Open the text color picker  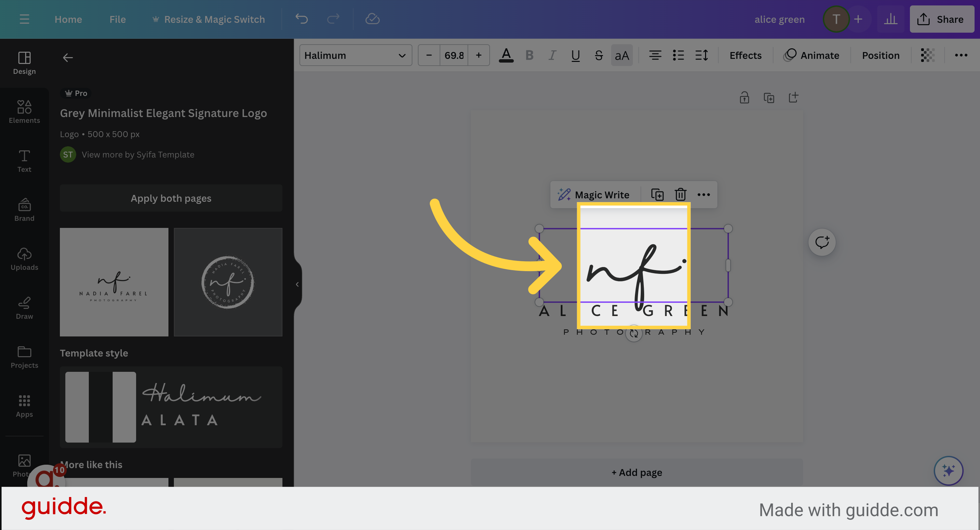[506, 55]
